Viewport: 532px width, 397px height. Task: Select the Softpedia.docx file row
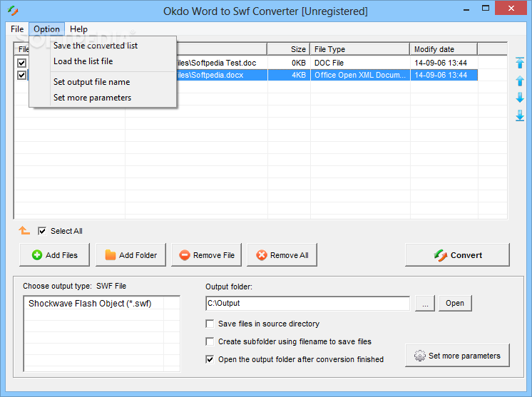point(246,75)
